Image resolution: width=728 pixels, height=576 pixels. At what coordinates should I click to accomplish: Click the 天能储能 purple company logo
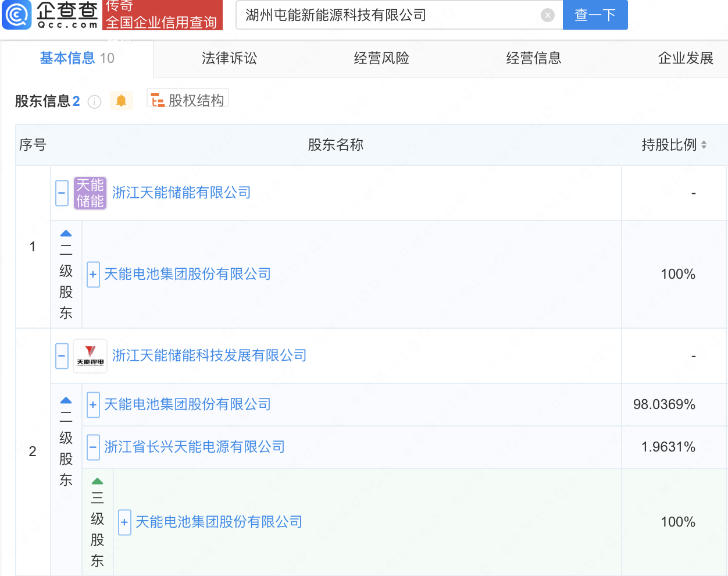(90, 193)
